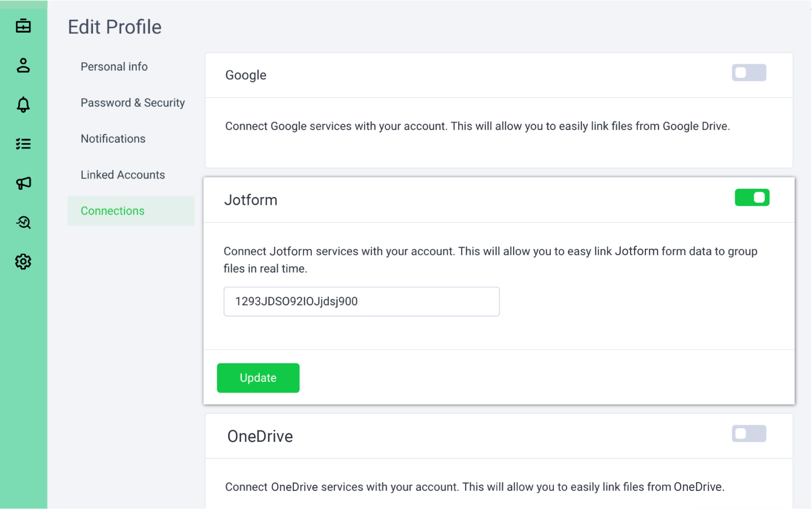Click the Google card heading
Image resolution: width=812 pixels, height=509 pixels.
(x=246, y=76)
